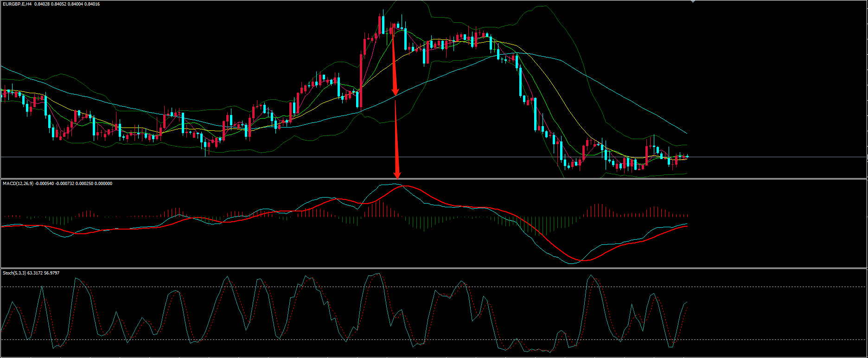
Task: Click the right end of the cyan moving average
Action: [685, 133]
